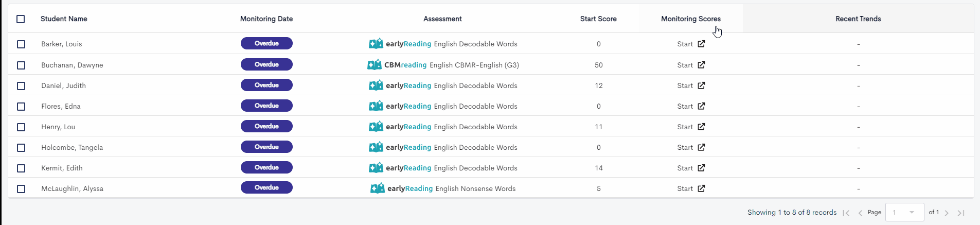Viewport: 980px width, 225px height.
Task: Click Start link for Henry, Lou
Action: coord(685,127)
